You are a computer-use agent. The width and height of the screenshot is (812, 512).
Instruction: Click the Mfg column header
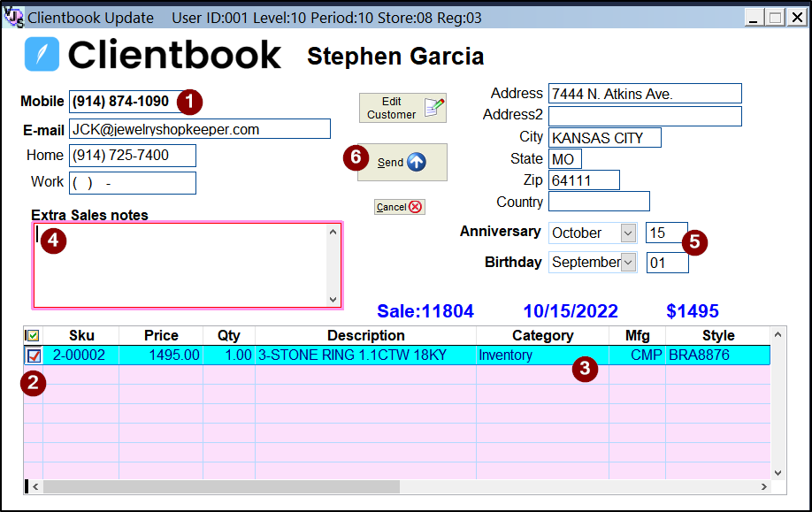coord(638,335)
